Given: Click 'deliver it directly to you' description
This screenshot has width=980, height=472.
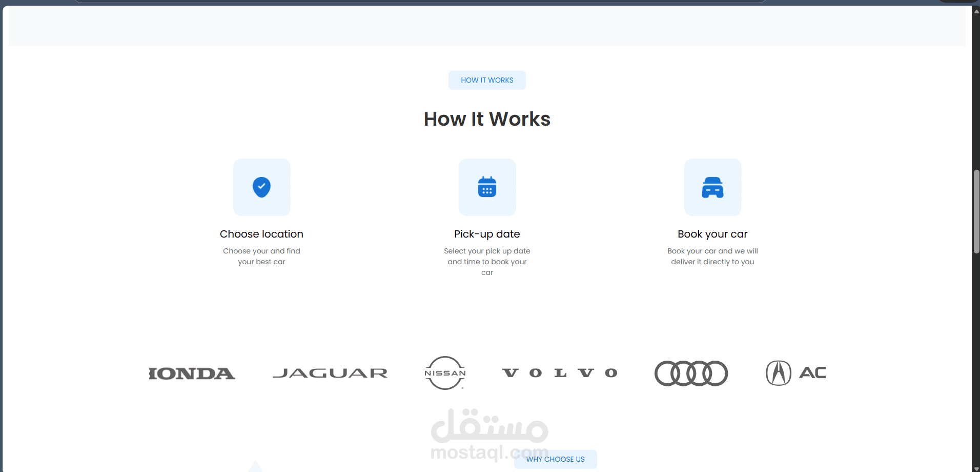Looking at the screenshot, I should (x=712, y=262).
